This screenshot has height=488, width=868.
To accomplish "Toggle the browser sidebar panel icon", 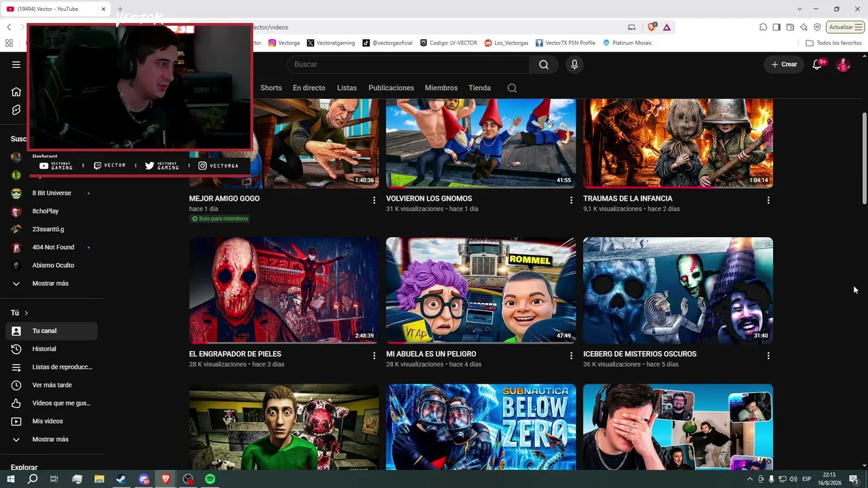I will [776, 27].
